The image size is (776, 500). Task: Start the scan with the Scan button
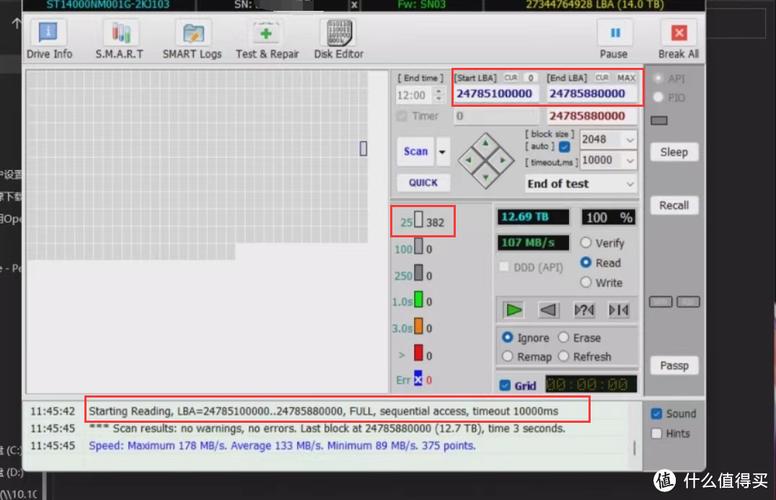pyautogui.click(x=415, y=151)
